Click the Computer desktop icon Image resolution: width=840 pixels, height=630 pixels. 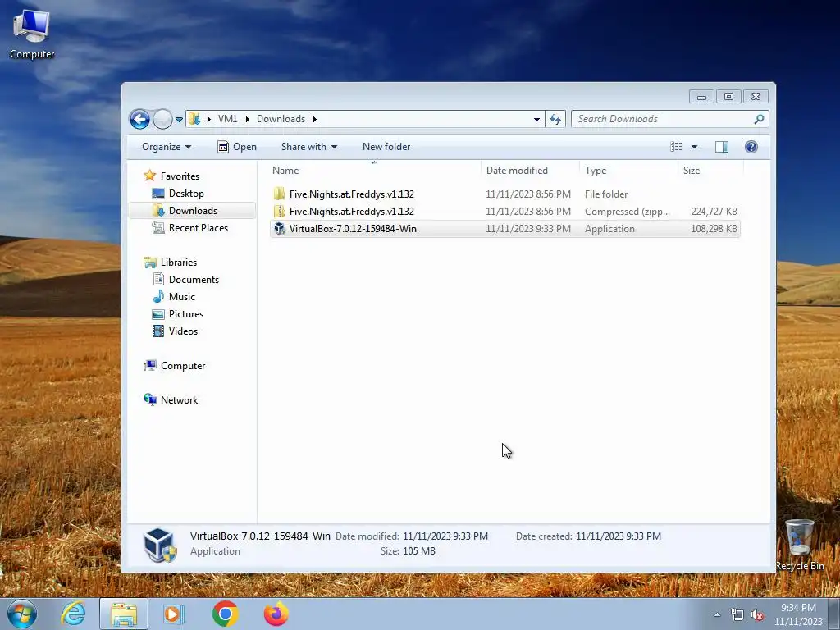(32, 33)
